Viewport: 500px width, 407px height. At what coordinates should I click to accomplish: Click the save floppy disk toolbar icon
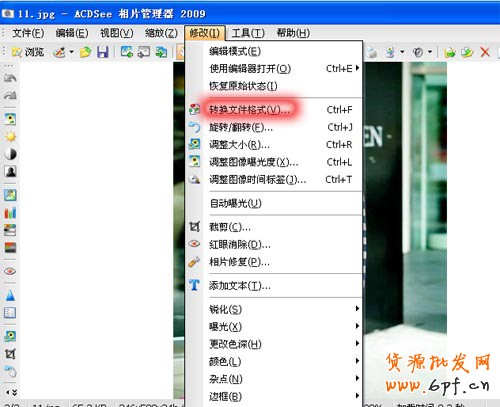pyautogui.click(x=103, y=52)
